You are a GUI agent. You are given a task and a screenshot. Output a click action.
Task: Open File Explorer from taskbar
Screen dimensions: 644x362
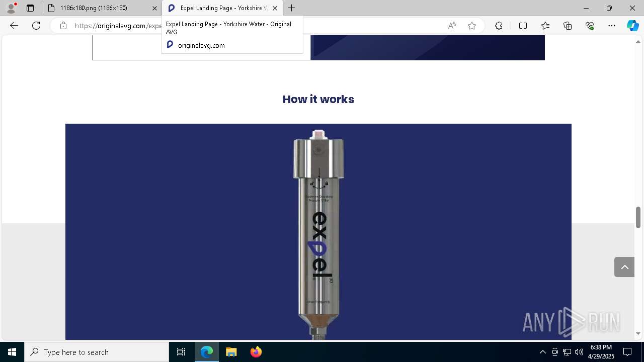click(x=231, y=352)
